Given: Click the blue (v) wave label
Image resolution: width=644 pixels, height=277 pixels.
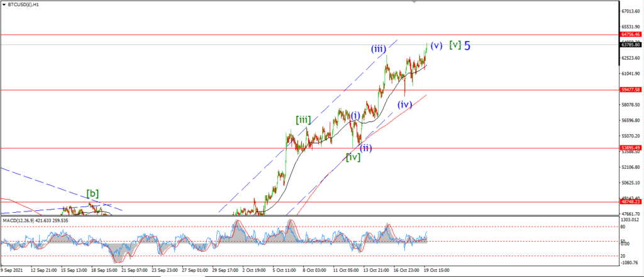Looking at the screenshot, I should (436, 45).
